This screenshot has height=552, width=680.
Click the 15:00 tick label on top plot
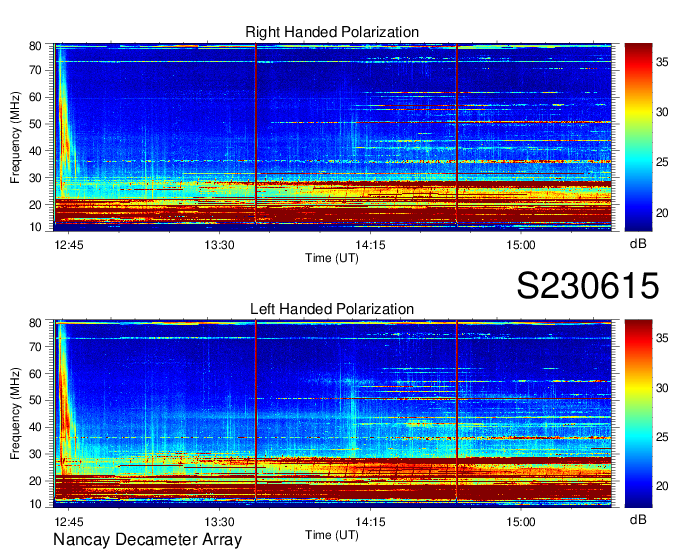click(x=521, y=245)
